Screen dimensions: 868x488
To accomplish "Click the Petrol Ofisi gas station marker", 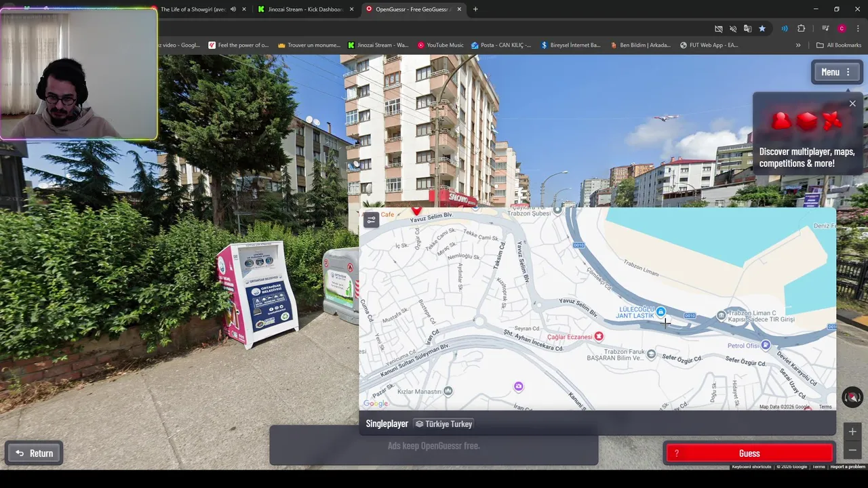I will (766, 346).
